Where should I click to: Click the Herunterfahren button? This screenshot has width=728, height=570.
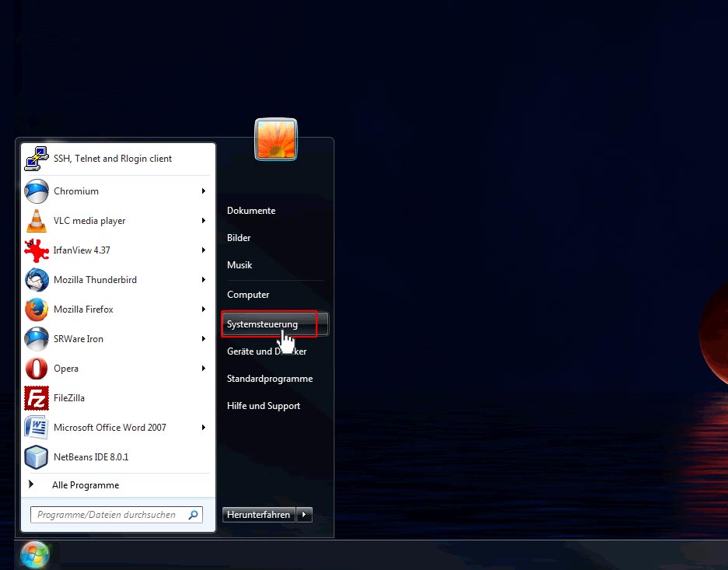pyautogui.click(x=258, y=515)
